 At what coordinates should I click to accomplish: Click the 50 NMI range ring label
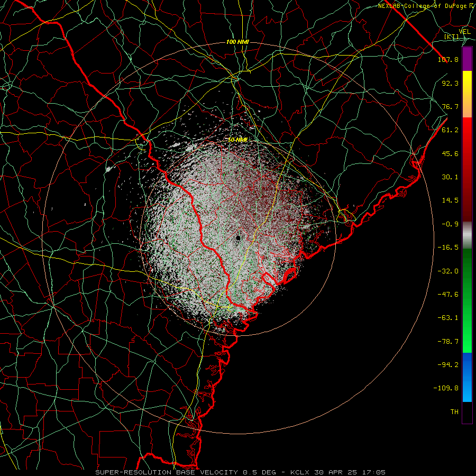point(237,140)
